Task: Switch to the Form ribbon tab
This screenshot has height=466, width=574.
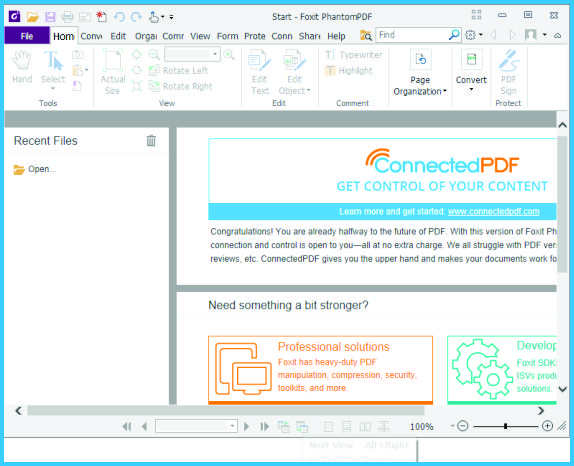Action: click(227, 36)
